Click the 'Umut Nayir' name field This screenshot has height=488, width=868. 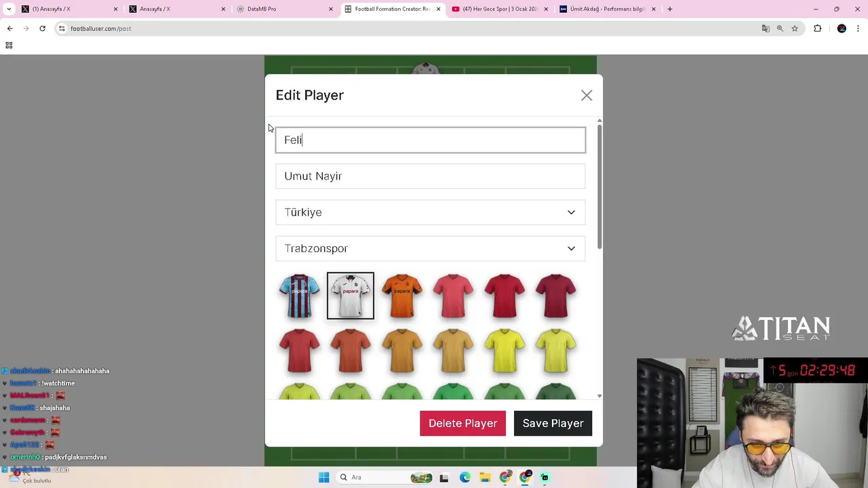point(431,176)
